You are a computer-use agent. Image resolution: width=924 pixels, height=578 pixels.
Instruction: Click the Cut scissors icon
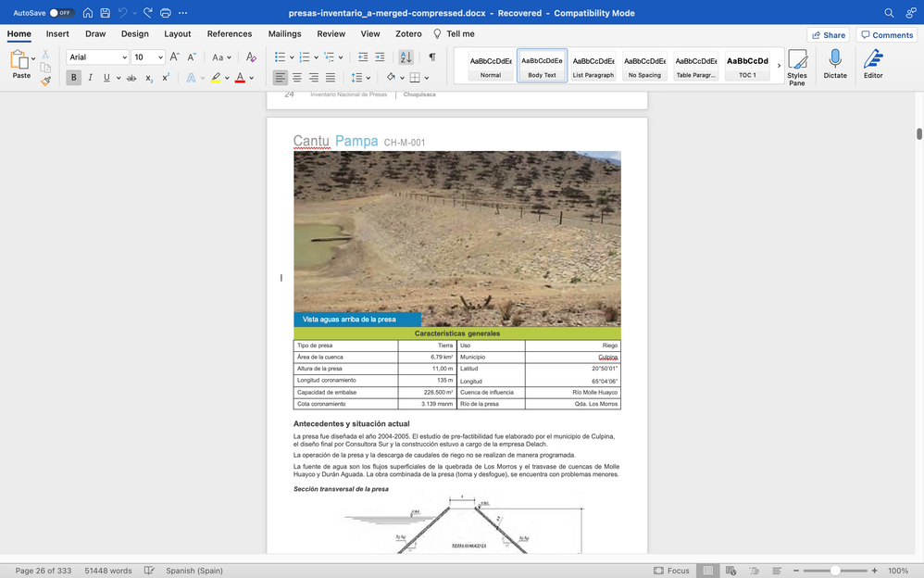(45, 55)
